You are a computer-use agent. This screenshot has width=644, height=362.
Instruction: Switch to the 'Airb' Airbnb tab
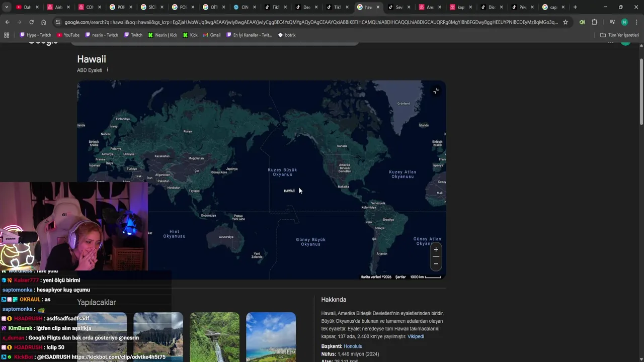[x=55, y=7]
